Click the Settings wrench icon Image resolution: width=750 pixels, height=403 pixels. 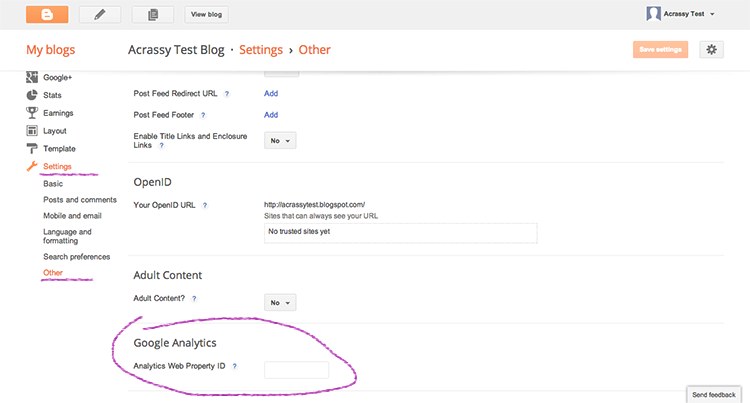point(32,166)
